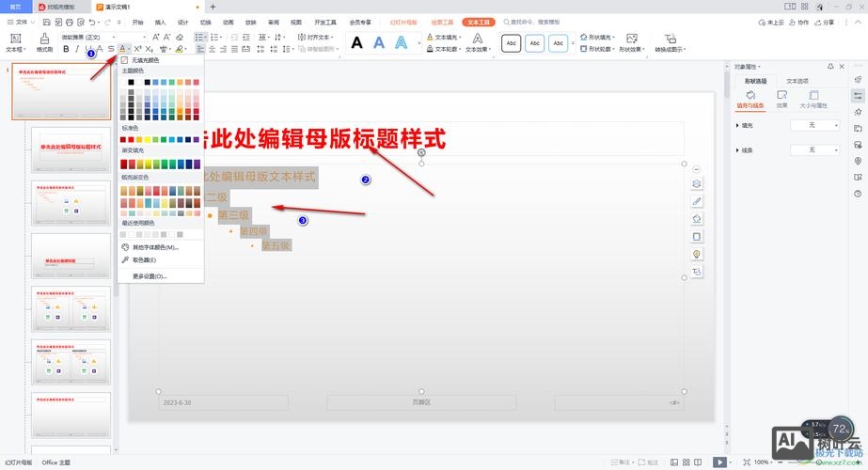Click the pen icon in the floating side toolbar

pos(697,201)
